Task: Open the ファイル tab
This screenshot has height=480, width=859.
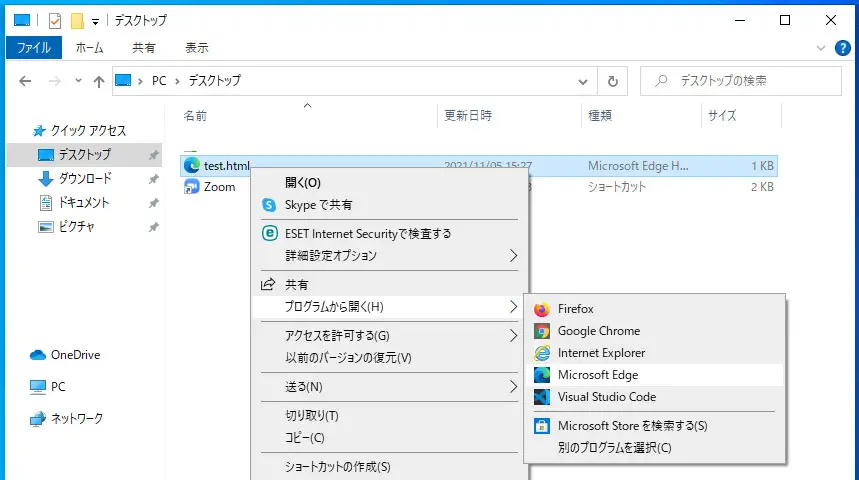Action: [33, 48]
